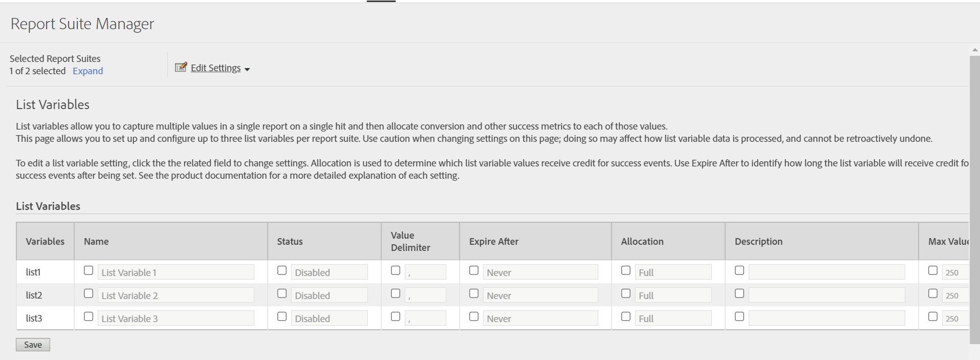The height and width of the screenshot is (360, 980).
Task: Click the list1 value delimiter field
Action: 425,272
